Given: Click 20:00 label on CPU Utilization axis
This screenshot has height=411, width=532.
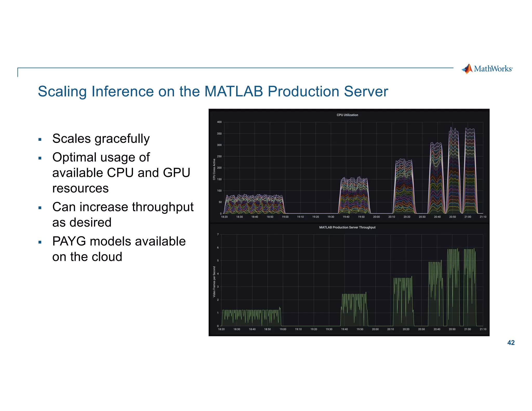Looking at the screenshot, I should tap(376, 217).
